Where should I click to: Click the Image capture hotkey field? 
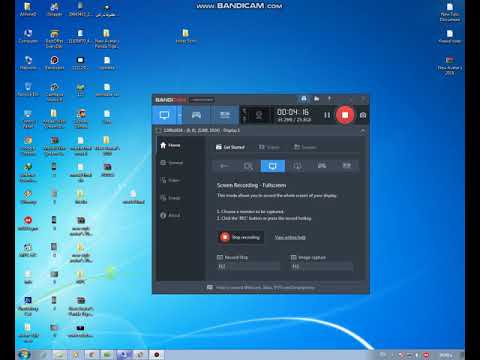(322, 266)
